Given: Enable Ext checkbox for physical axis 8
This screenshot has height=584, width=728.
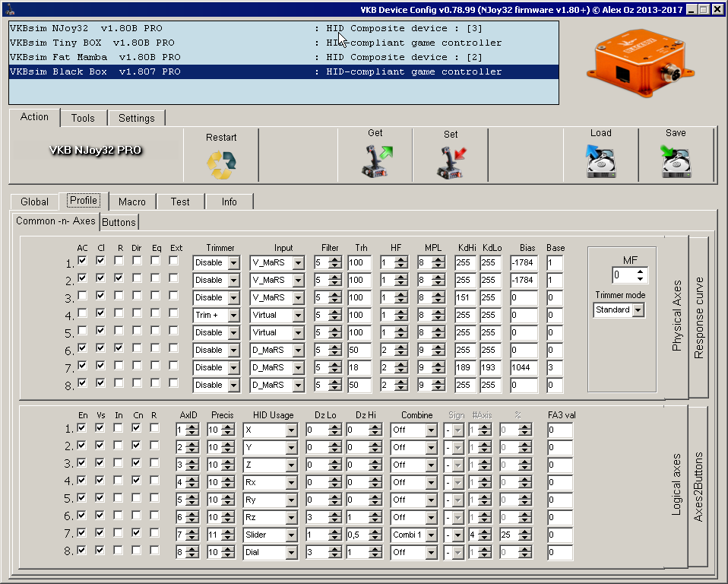Looking at the screenshot, I should [x=174, y=382].
